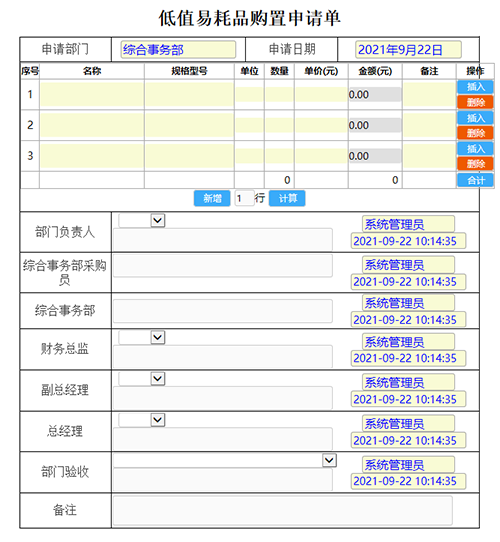The width and height of the screenshot is (500, 542).
Task: Click 系统管理员 signer field in 综合事务部采购员 row
Action: click(408, 265)
